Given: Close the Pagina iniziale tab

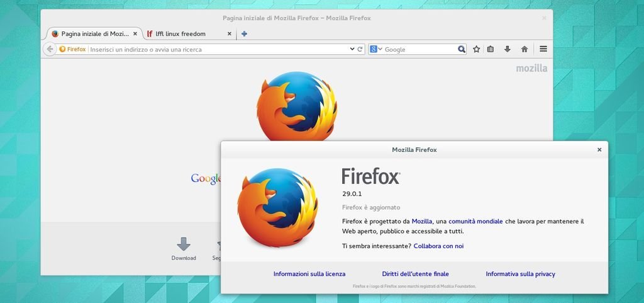Looking at the screenshot, I should pyautogui.click(x=135, y=34).
